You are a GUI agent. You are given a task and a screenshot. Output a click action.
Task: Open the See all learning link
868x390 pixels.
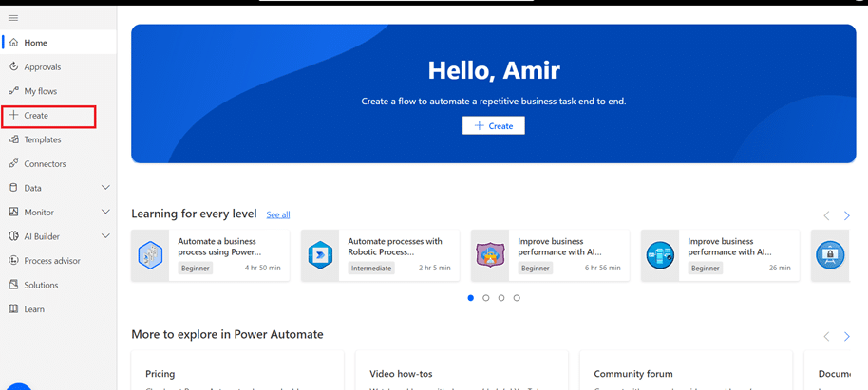tap(278, 214)
